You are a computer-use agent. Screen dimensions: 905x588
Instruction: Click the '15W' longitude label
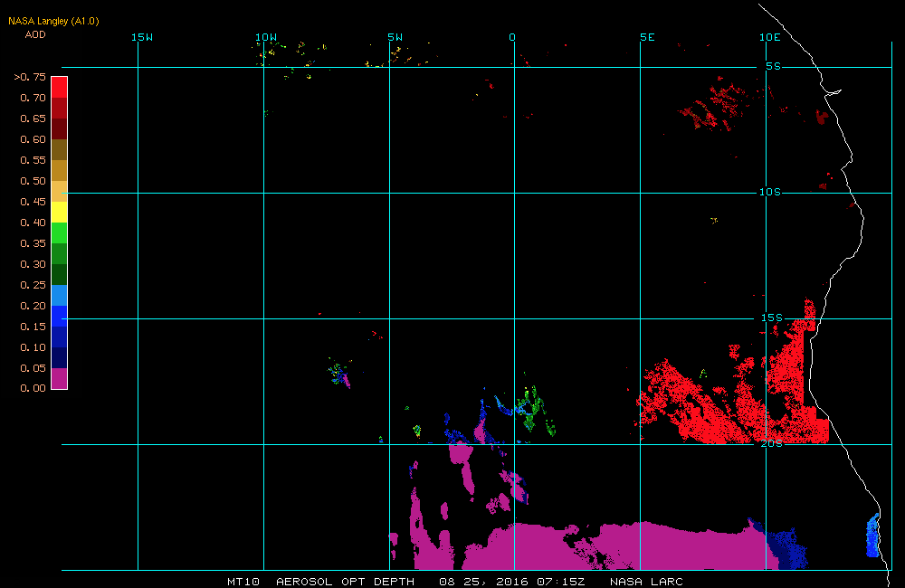pyautogui.click(x=142, y=37)
